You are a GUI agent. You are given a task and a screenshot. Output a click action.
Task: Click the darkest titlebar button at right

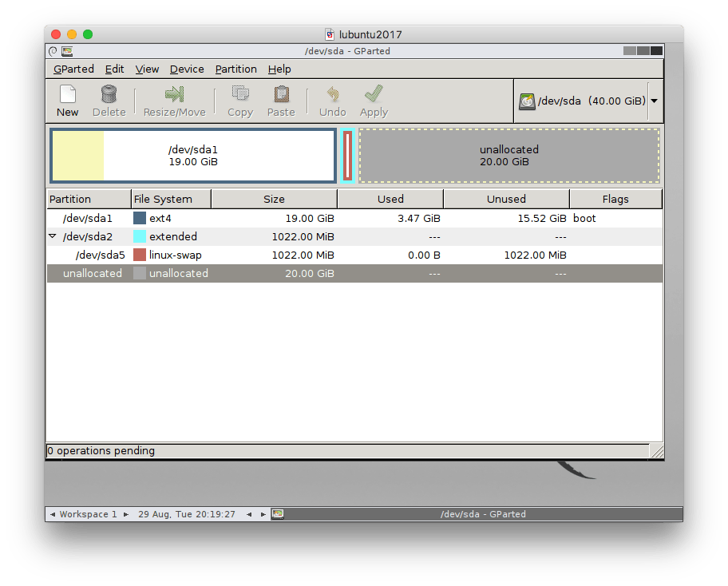[656, 50]
